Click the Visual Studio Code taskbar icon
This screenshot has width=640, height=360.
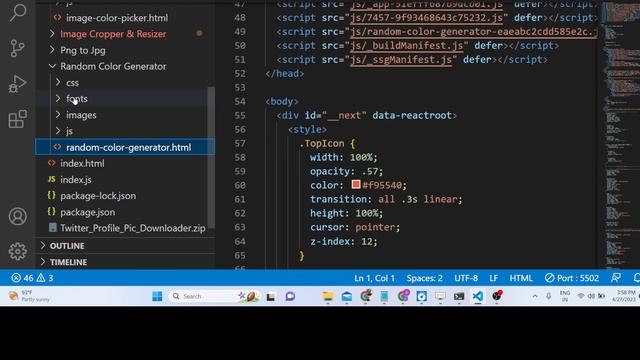click(478, 296)
